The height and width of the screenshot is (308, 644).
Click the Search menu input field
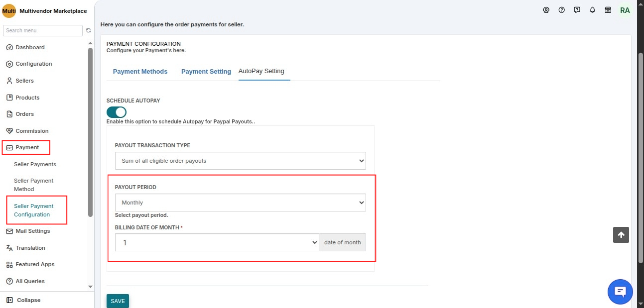(43, 30)
